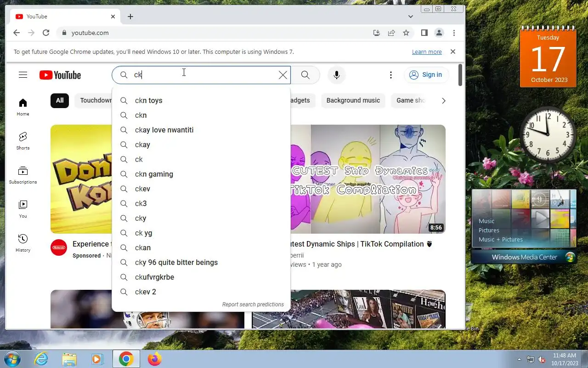Click the calendar gadget showing 17
The height and width of the screenshot is (368, 588).
pyautogui.click(x=548, y=57)
